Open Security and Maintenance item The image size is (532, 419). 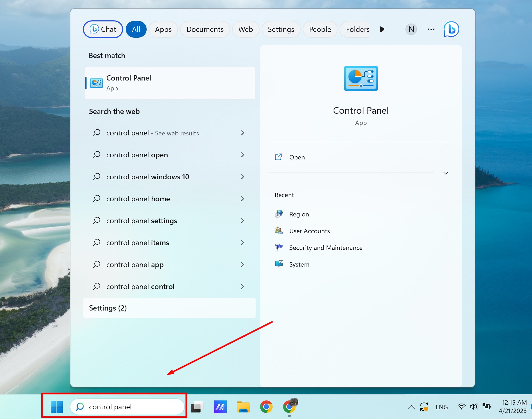pos(325,248)
